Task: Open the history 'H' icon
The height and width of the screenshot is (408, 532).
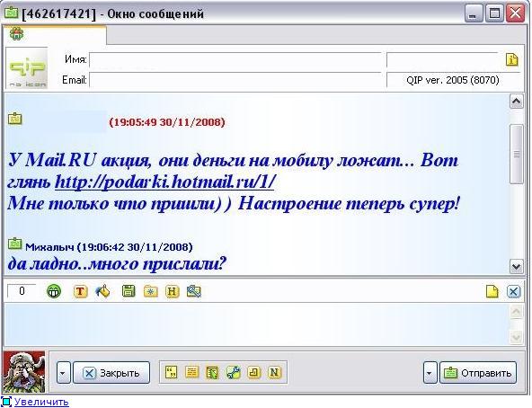Action: point(172,291)
